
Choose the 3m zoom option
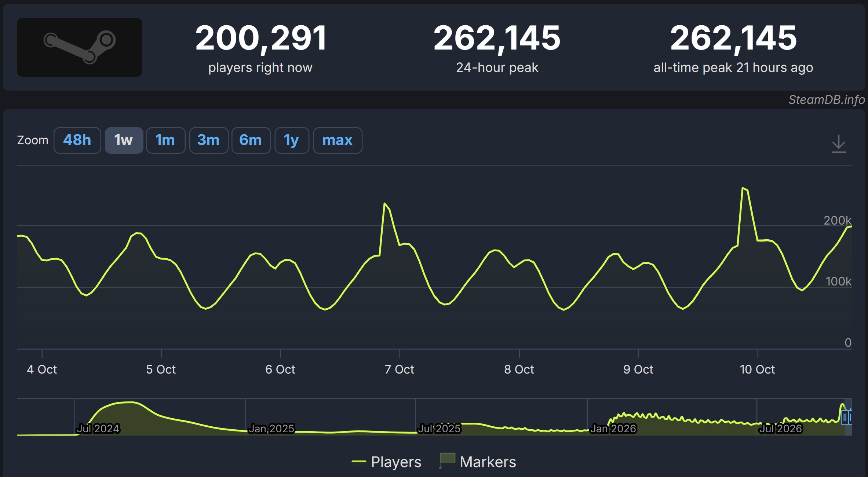(208, 140)
